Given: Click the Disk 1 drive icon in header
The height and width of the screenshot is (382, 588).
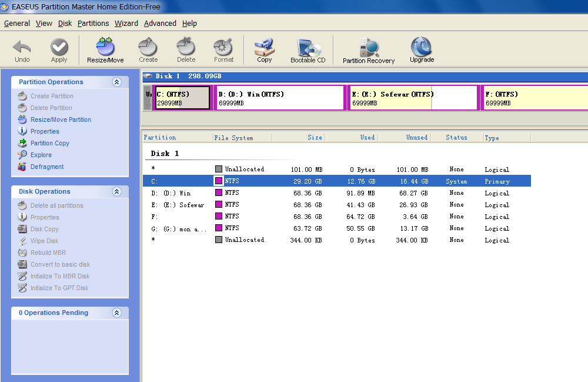Looking at the screenshot, I should [x=148, y=76].
